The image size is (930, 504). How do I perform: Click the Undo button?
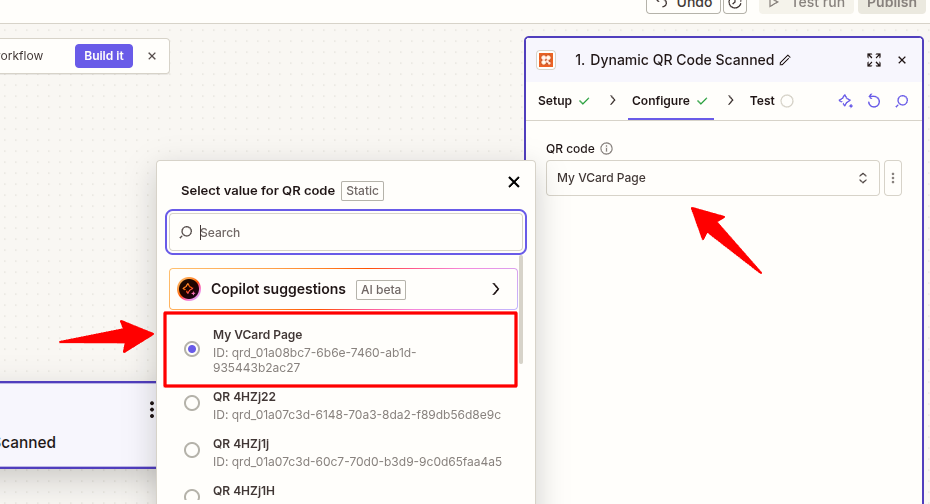tap(683, 4)
